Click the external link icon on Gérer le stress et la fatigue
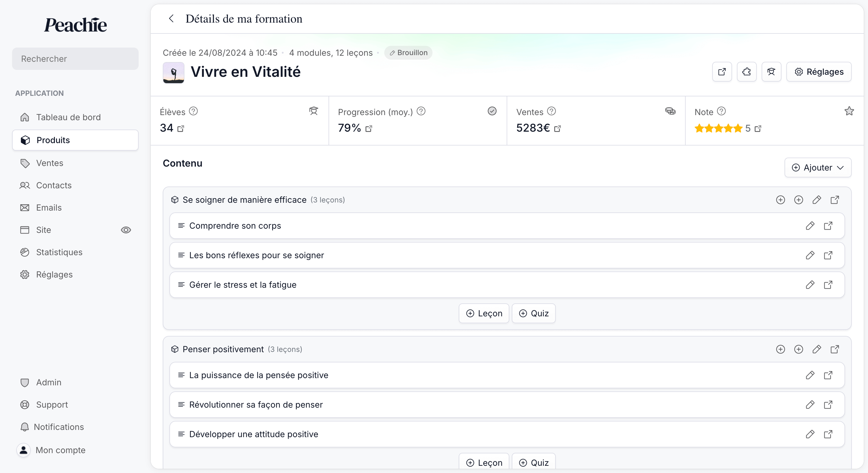 click(828, 284)
